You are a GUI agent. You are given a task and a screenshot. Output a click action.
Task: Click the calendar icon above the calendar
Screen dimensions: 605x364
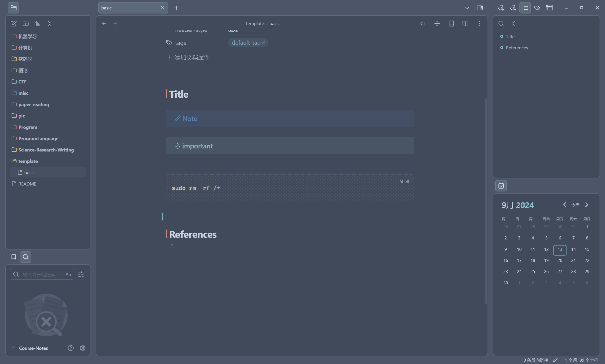tap(501, 186)
